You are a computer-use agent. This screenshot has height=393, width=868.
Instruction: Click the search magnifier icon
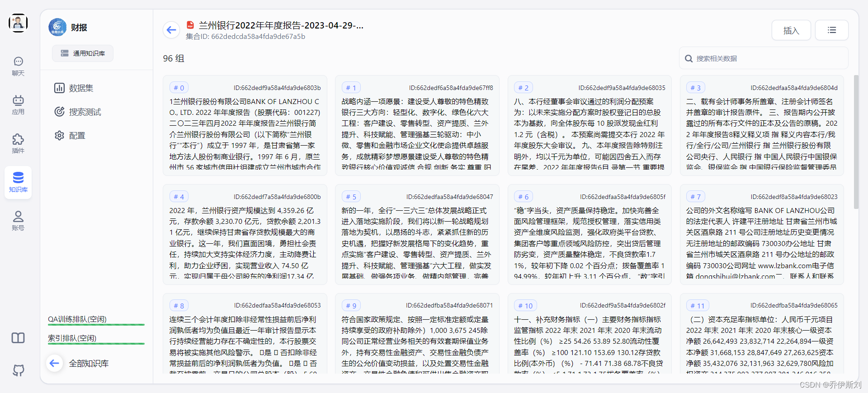pos(689,58)
